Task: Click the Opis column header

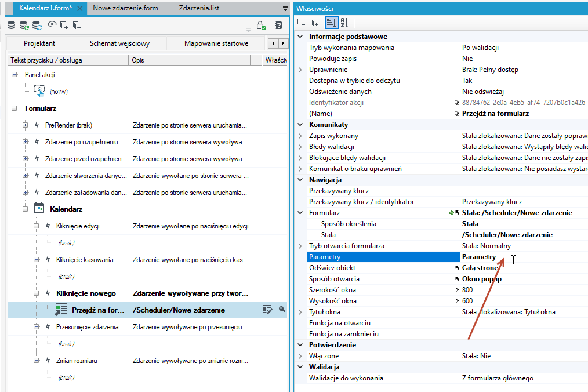Action: pyautogui.click(x=190, y=60)
